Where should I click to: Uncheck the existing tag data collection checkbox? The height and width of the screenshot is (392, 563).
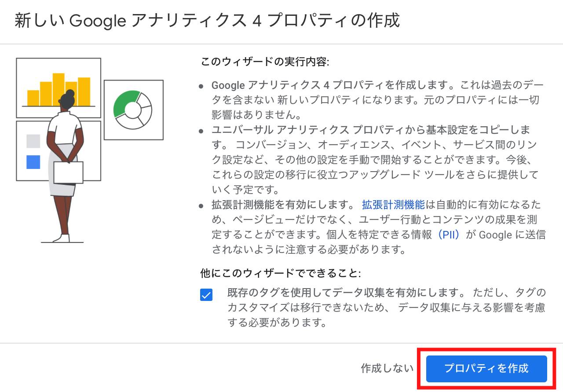point(206,295)
